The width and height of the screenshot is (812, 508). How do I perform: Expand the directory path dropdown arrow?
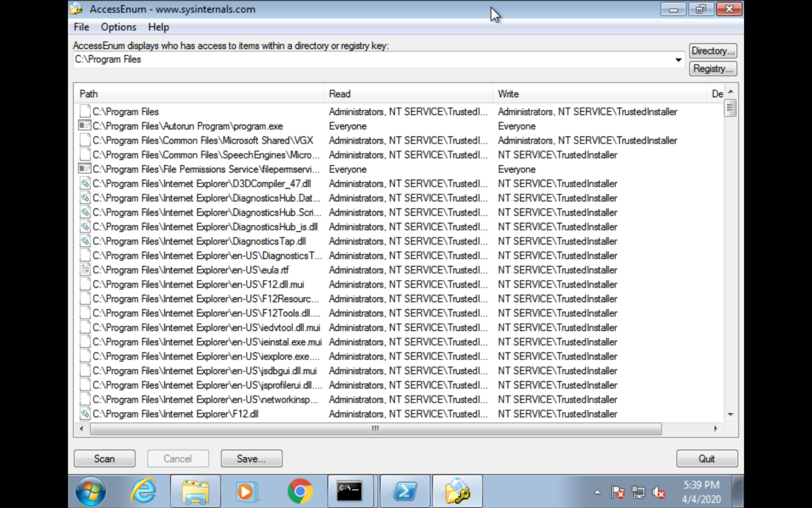678,60
